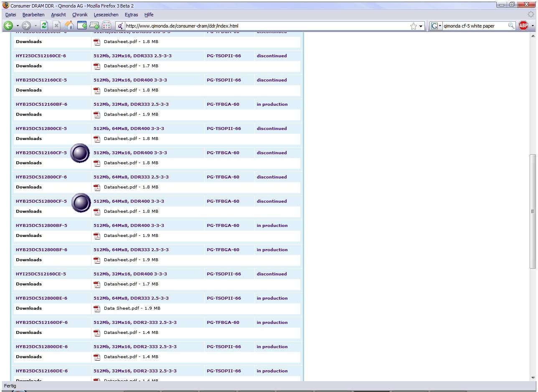Click the PDF icon for HYB25DC512800CE-5
The height and width of the screenshot is (392, 538).
(97, 139)
